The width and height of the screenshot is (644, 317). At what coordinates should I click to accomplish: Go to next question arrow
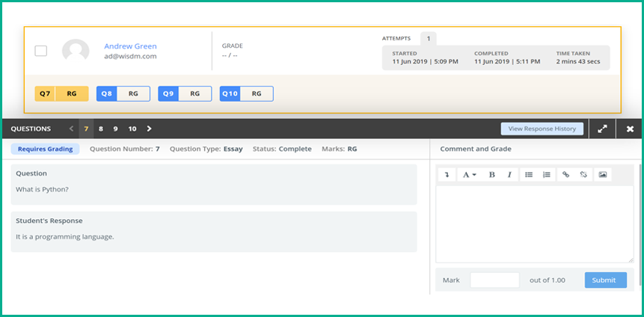pos(149,129)
